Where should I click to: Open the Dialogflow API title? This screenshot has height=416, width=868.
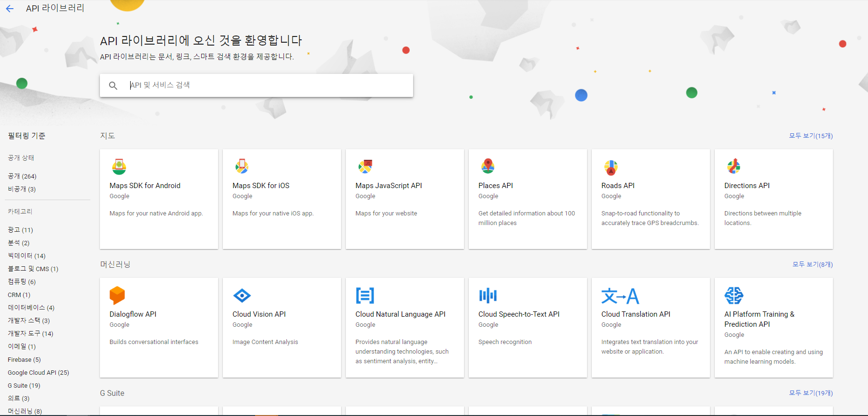133,314
